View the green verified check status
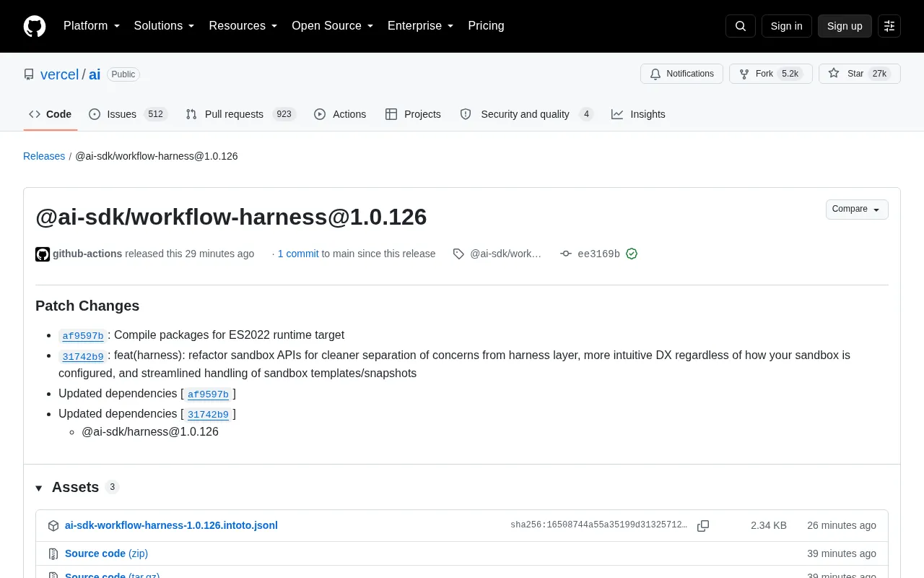This screenshot has height=578, width=924. click(632, 254)
